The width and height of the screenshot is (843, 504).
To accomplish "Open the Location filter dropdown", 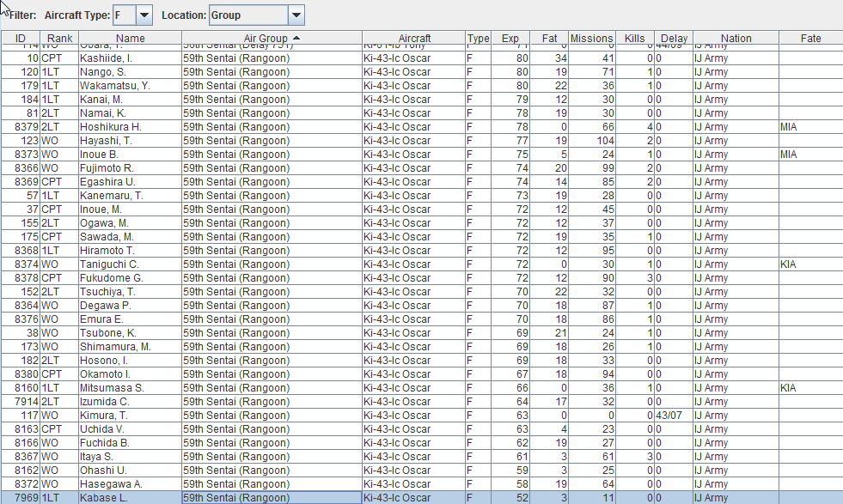I will (x=296, y=15).
